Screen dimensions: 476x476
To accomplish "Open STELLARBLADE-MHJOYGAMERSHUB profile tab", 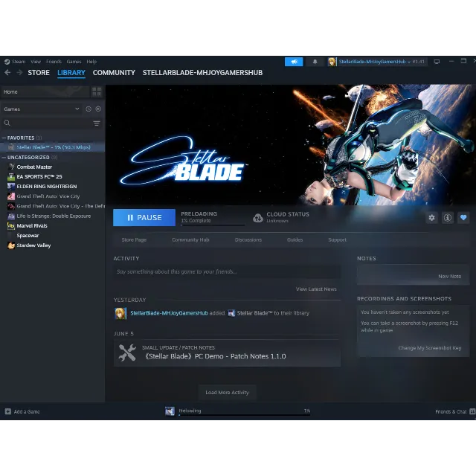I will point(202,73).
